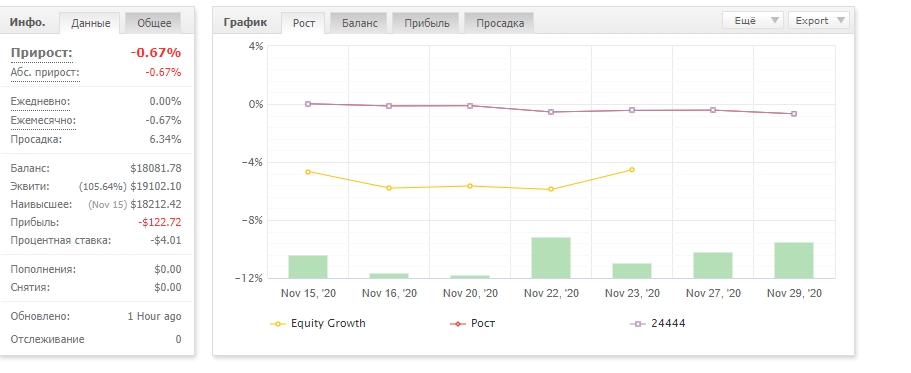Switch to the Данные tab
This screenshot has width=911, height=373.
click(91, 23)
